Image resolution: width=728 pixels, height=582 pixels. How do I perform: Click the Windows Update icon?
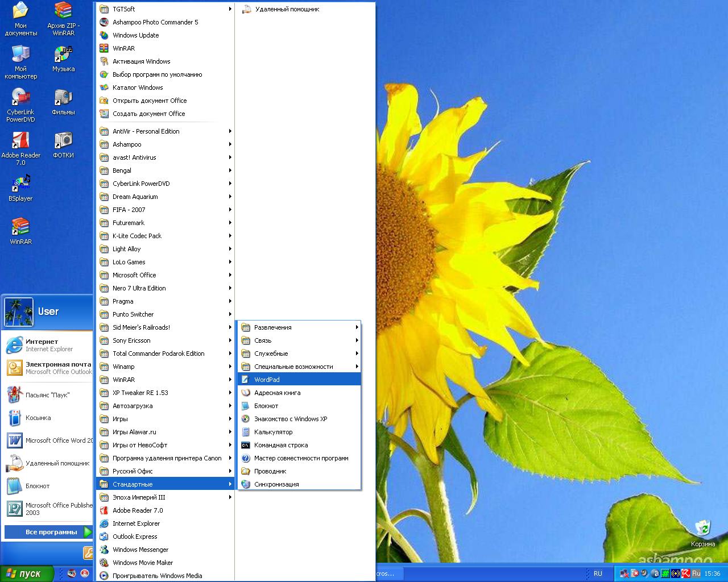[x=104, y=35]
